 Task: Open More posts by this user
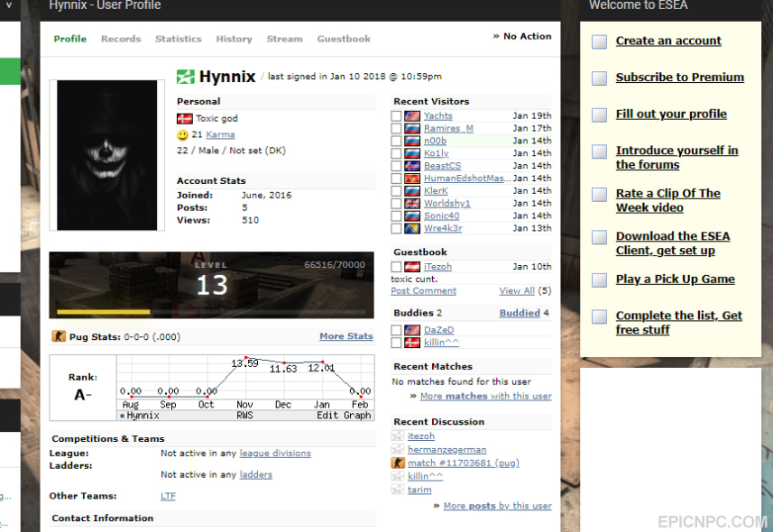pyautogui.click(x=497, y=506)
